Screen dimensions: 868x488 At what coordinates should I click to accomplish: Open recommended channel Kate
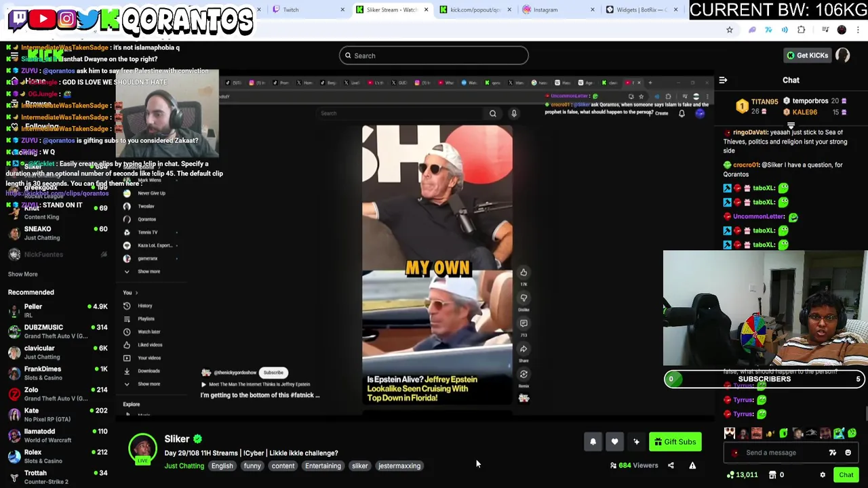click(x=58, y=415)
